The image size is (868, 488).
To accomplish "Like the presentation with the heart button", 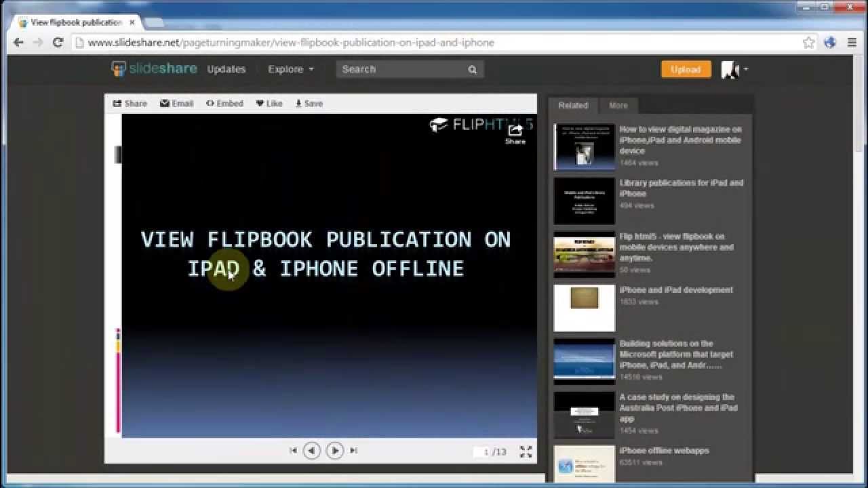I will click(x=269, y=104).
